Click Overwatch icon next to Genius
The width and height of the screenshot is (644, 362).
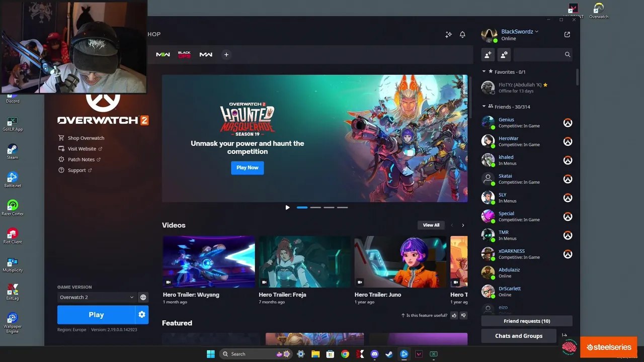[x=568, y=123]
